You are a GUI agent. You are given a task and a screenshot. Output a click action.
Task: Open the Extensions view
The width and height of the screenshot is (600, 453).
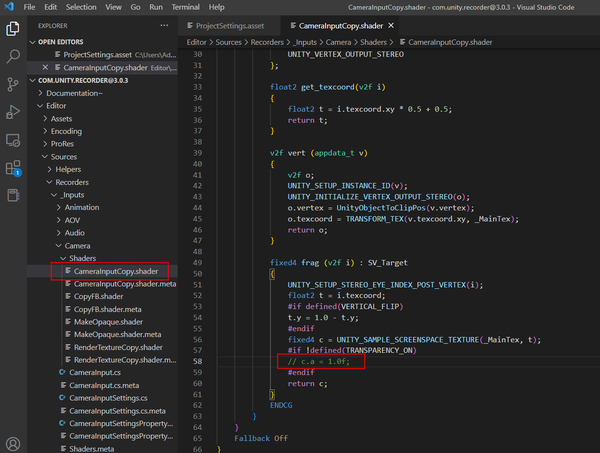[x=13, y=168]
